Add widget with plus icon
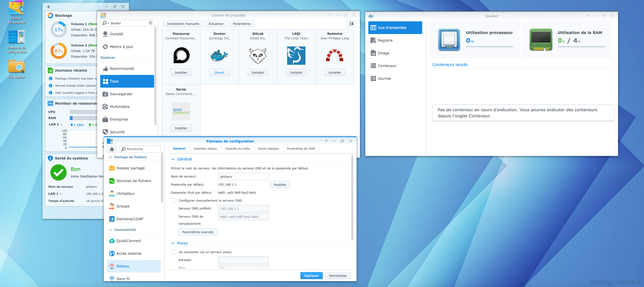The height and width of the screenshot is (287, 644). [49, 7]
